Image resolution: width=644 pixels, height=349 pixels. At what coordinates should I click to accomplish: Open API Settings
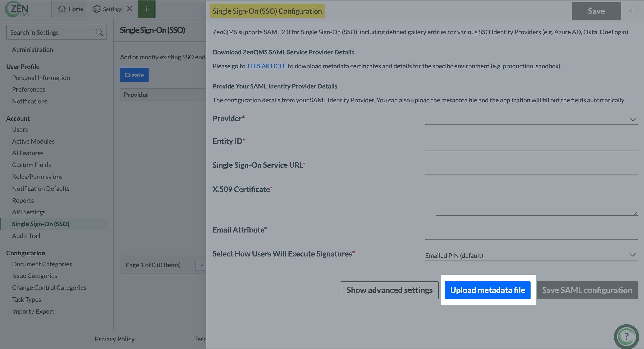click(x=29, y=212)
